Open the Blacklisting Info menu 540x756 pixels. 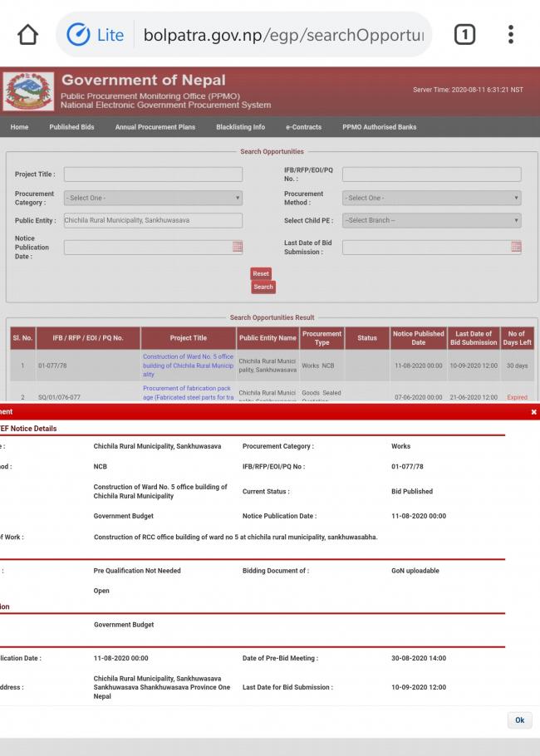241,127
